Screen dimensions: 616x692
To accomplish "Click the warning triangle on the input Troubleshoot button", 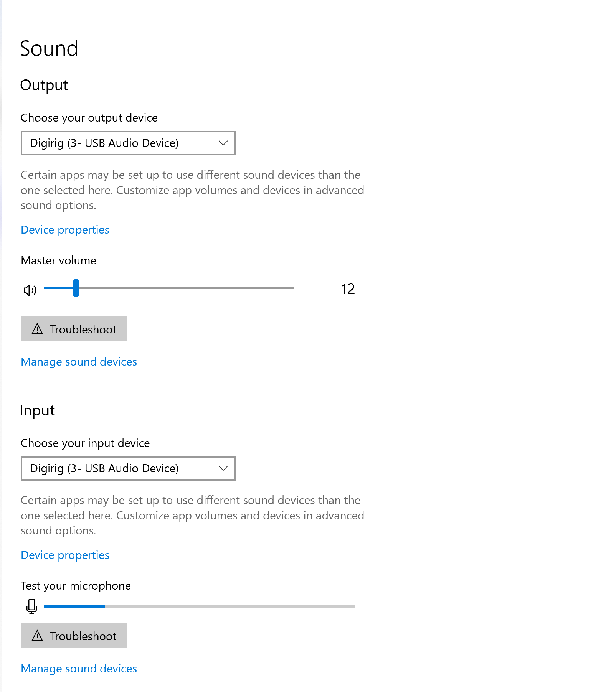I will tap(37, 636).
